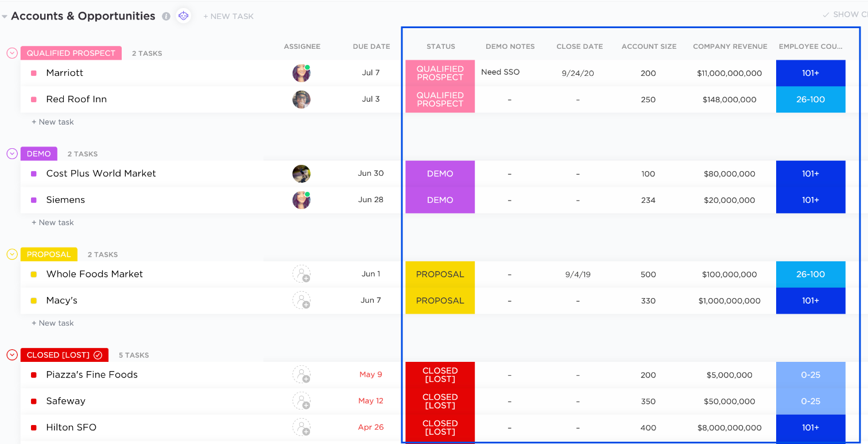Open Marriott's 101+ employee count dropdown
868x444 pixels.
[x=811, y=73]
